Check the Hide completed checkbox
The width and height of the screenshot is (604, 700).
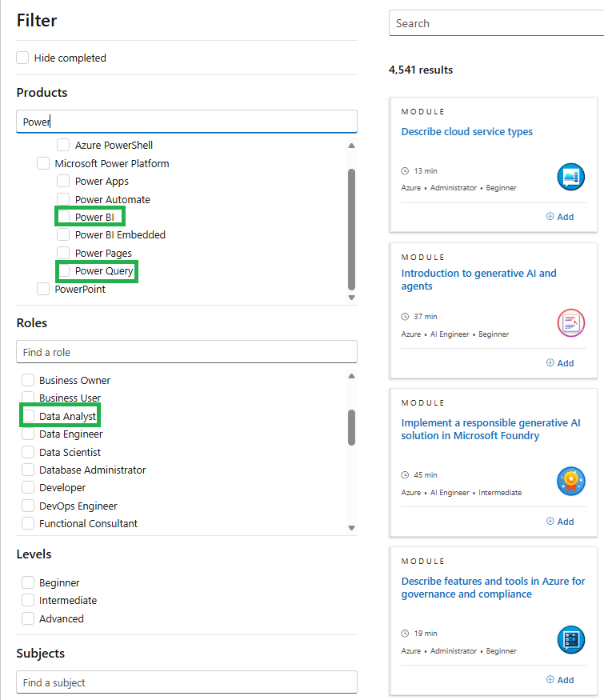pyautogui.click(x=22, y=58)
